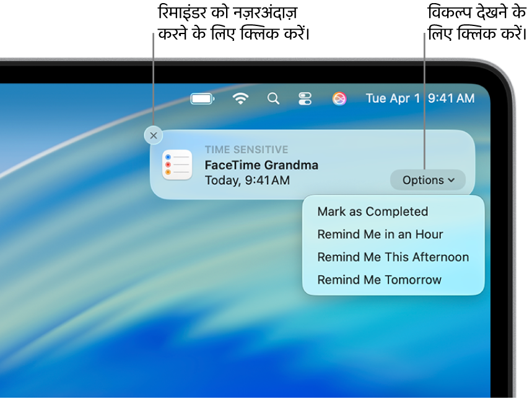Click the TIME SENSITIVE label

click(x=246, y=150)
